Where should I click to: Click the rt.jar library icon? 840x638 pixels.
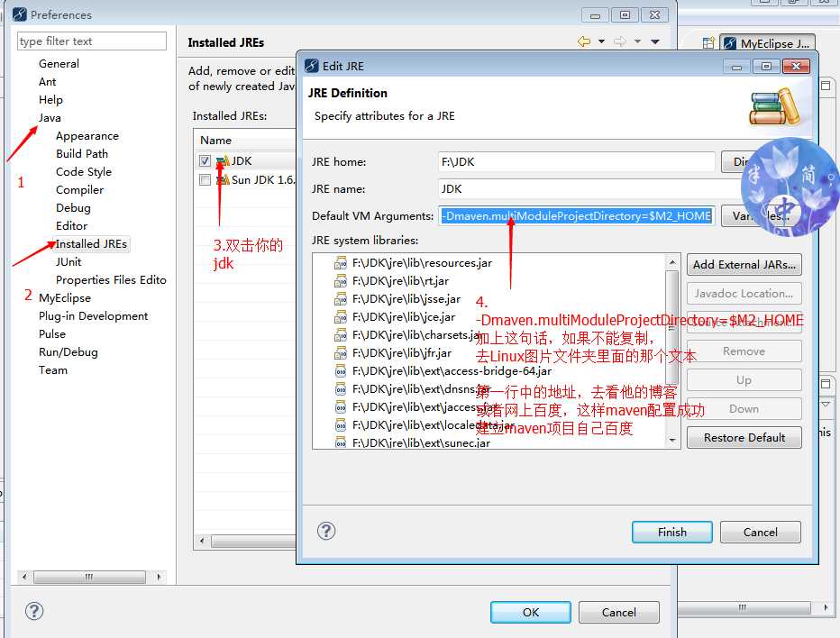(340, 281)
